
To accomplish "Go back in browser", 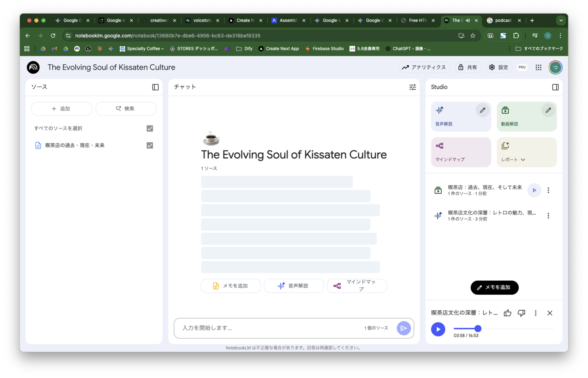I will [28, 36].
